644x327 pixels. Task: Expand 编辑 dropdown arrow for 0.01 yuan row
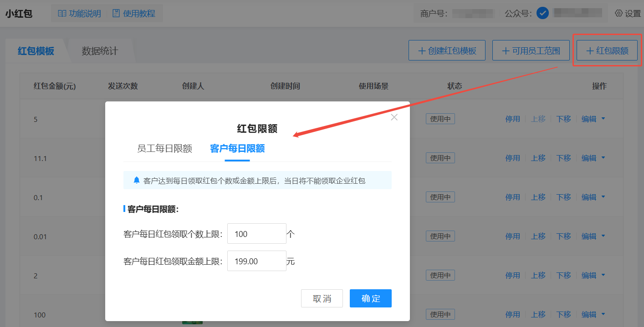(603, 236)
